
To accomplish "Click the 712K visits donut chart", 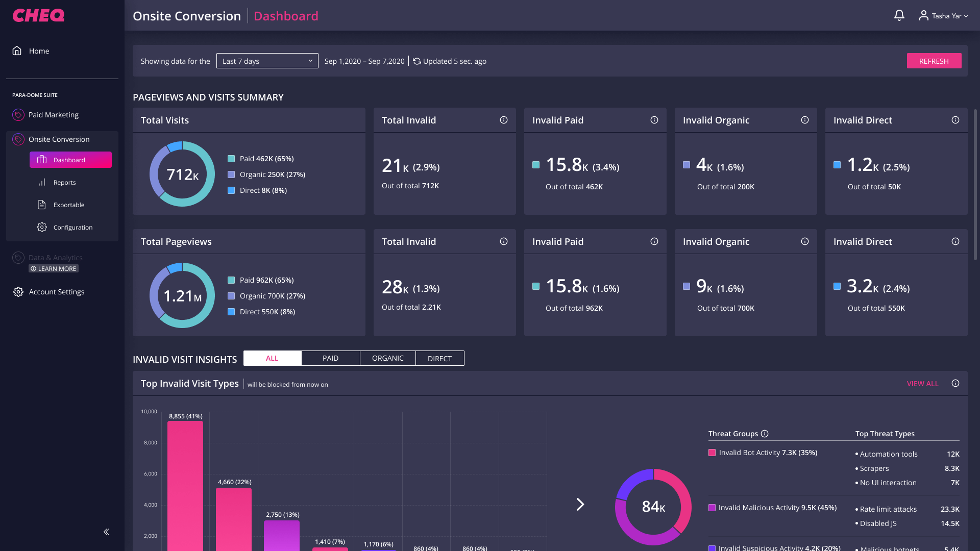I will point(182,174).
